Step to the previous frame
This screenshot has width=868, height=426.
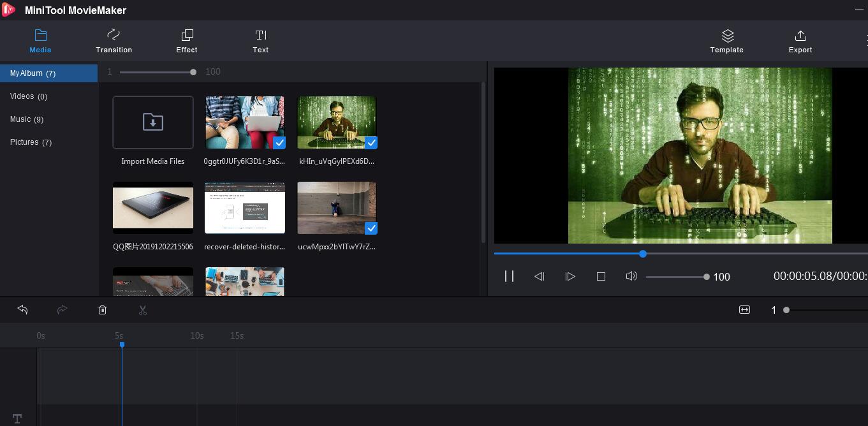(539, 276)
